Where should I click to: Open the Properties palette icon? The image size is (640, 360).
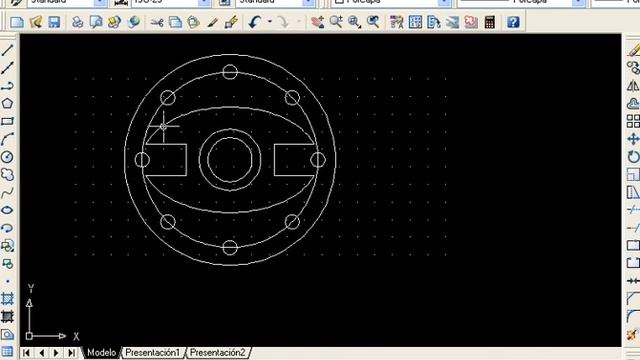(x=397, y=22)
